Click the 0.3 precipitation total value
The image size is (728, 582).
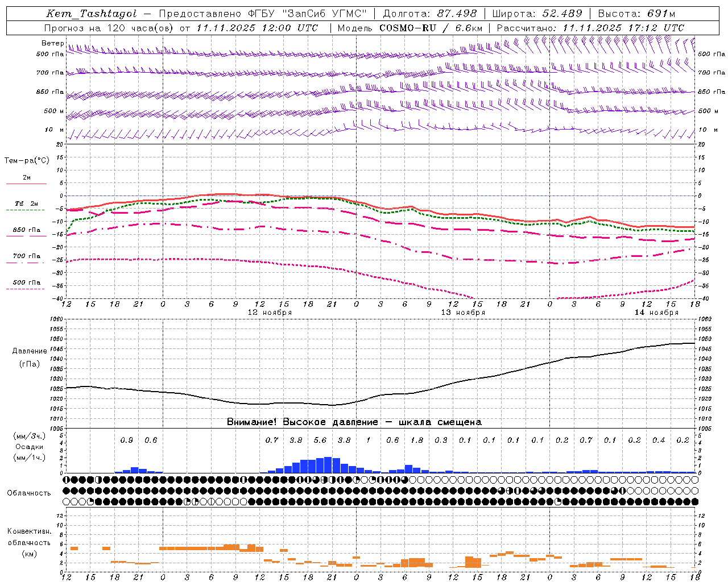[x=441, y=440]
